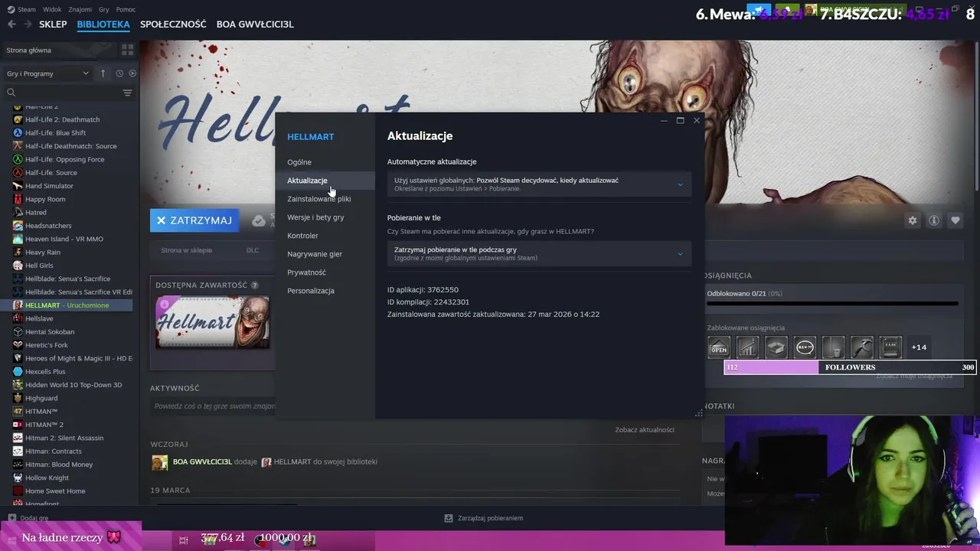Viewport: 980px width, 551px height.
Task: Open the BOA GWVŁCICI3L profile tab
Action: (255, 24)
